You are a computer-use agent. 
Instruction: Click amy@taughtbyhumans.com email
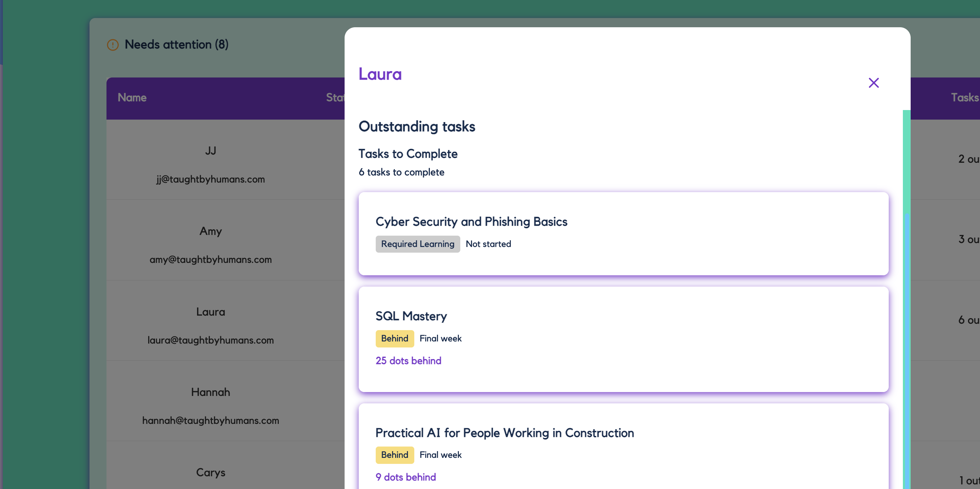(x=211, y=259)
